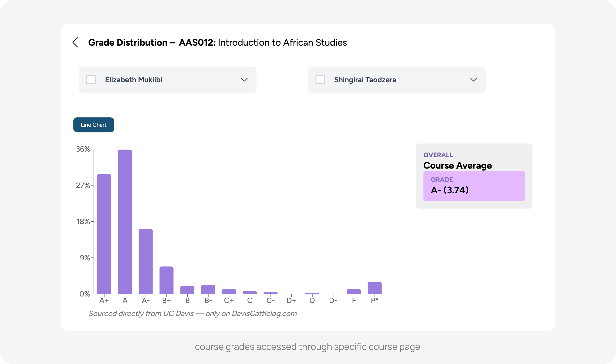Screen dimensions: 616x364
Task: Click the 'OVERALL' label
Action: click(x=438, y=155)
